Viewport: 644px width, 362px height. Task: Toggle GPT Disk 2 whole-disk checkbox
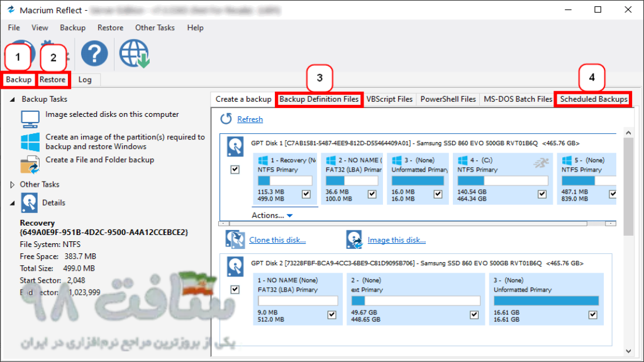[x=235, y=290]
